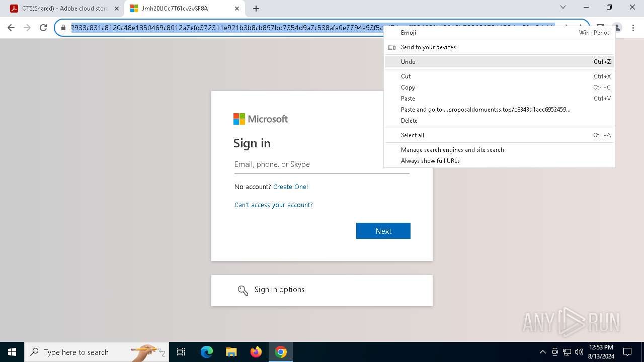The height and width of the screenshot is (362, 644).
Task: Choose Paste and go to proposaldomuentss.top
Action: click(x=499, y=110)
